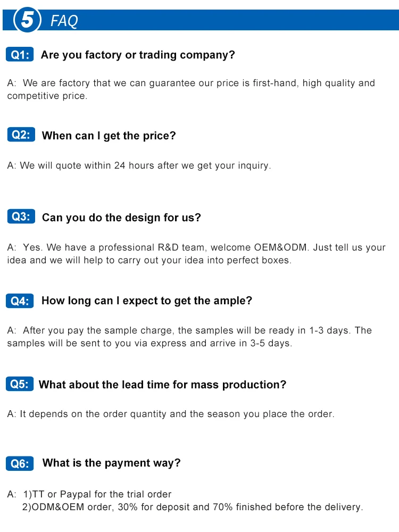This screenshot has width=399, height=532.
Task: Click the circled number 5 icon
Action: pos(27,20)
